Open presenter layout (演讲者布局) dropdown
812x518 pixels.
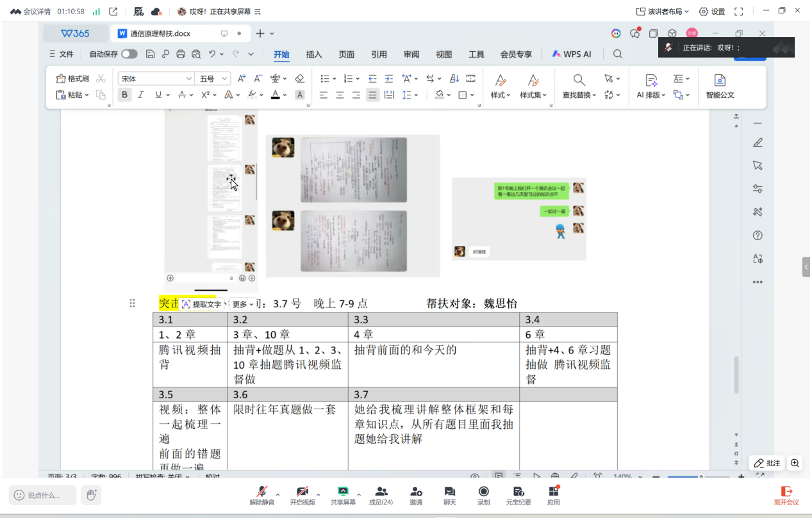[662, 12]
